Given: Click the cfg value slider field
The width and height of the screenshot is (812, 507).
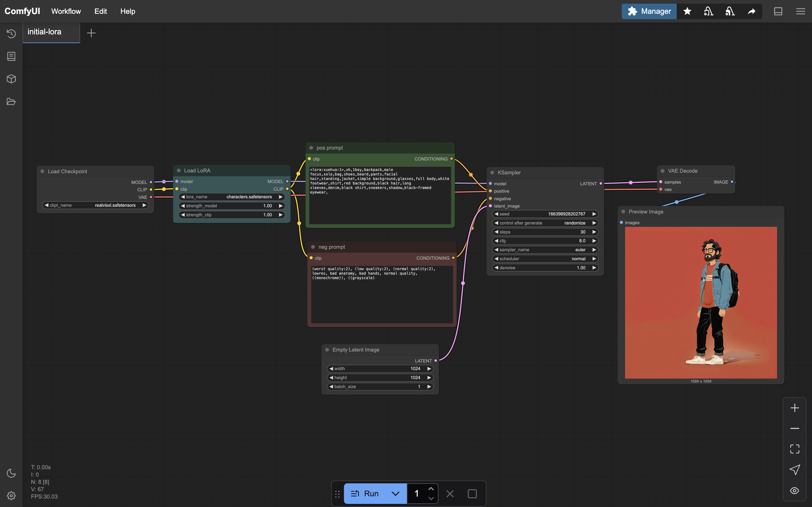Looking at the screenshot, I should point(545,241).
